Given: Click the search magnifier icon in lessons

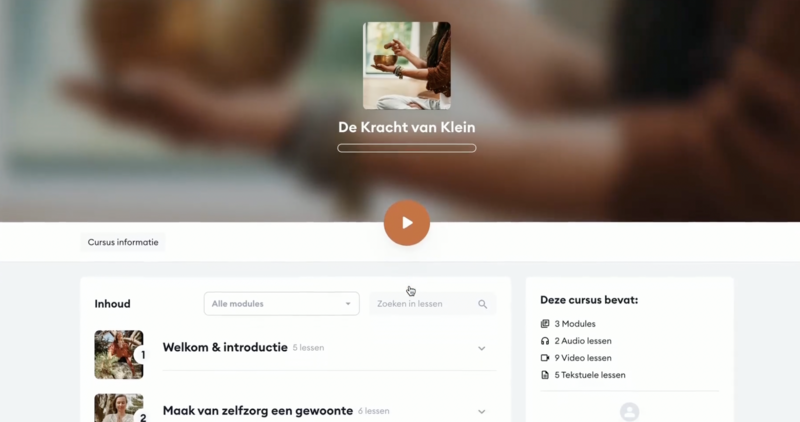Looking at the screenshot, I should coord(482,304).
